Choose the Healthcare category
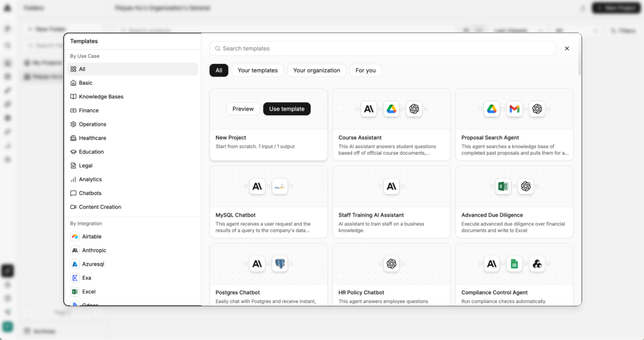 [x=132, y=138]
